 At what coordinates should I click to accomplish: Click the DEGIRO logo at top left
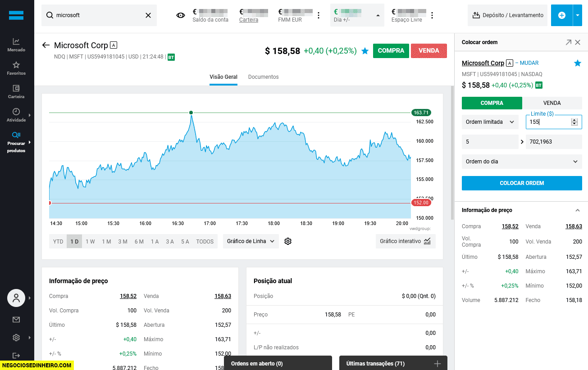[x=16, y=15]
